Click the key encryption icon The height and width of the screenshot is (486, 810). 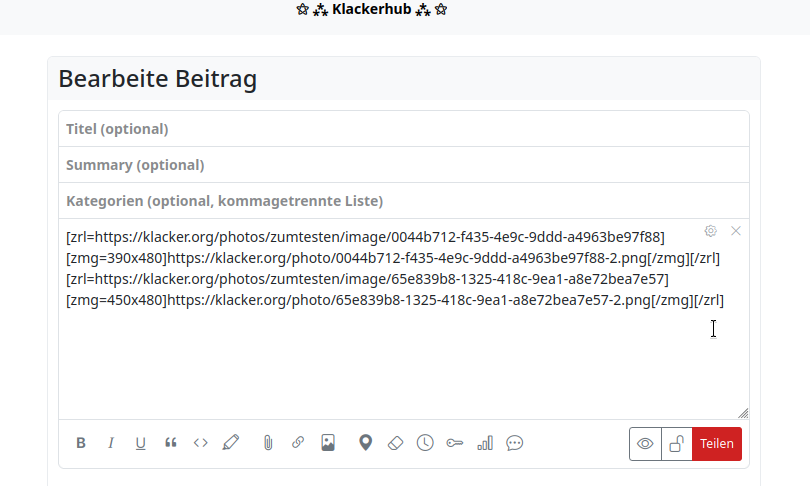pos(455,443)
